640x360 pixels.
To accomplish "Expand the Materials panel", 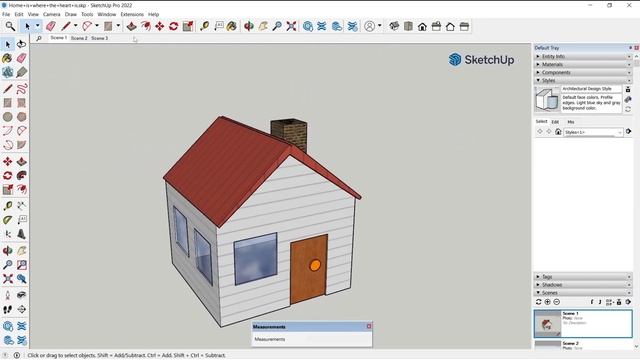I will [583, 64].
